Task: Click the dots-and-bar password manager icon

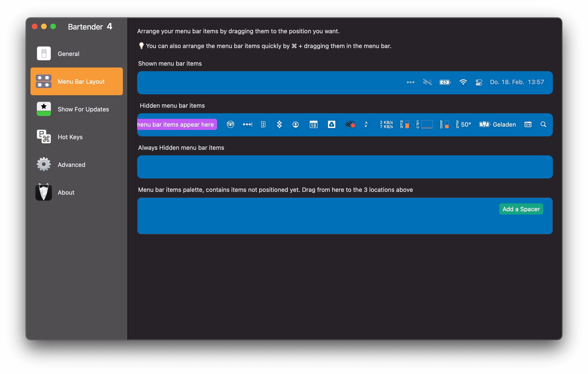Action: [x=247, y=124]
